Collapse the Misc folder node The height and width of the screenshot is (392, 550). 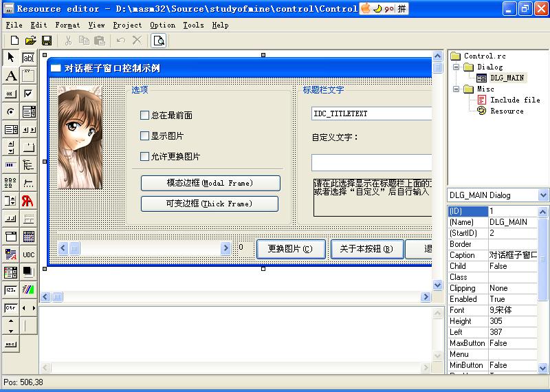(456, 89)
